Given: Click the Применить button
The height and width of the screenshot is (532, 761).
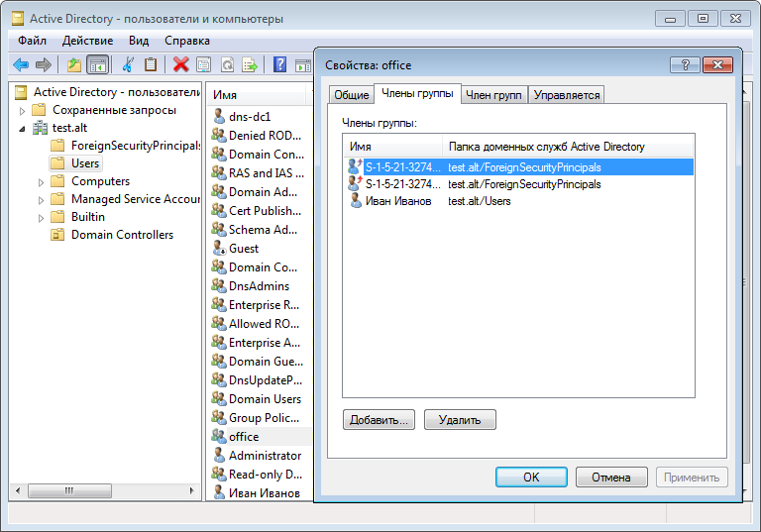Looking at the screenshot, I should pyautogui.click(x=692, y=478).
